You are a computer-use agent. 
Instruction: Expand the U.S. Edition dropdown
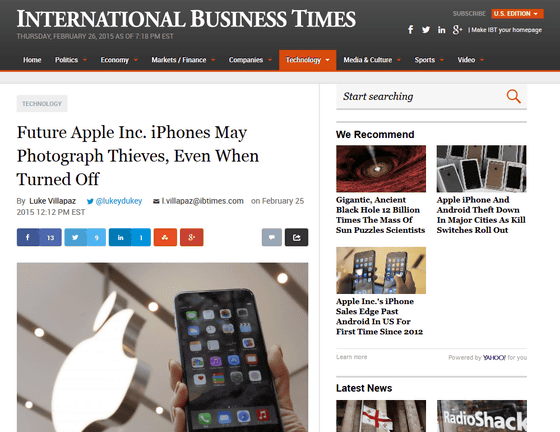[x=518, y=14]
